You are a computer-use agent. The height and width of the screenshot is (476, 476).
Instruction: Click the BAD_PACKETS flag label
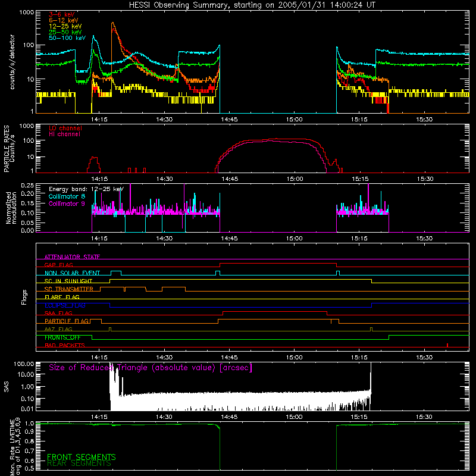coord(65,345)
